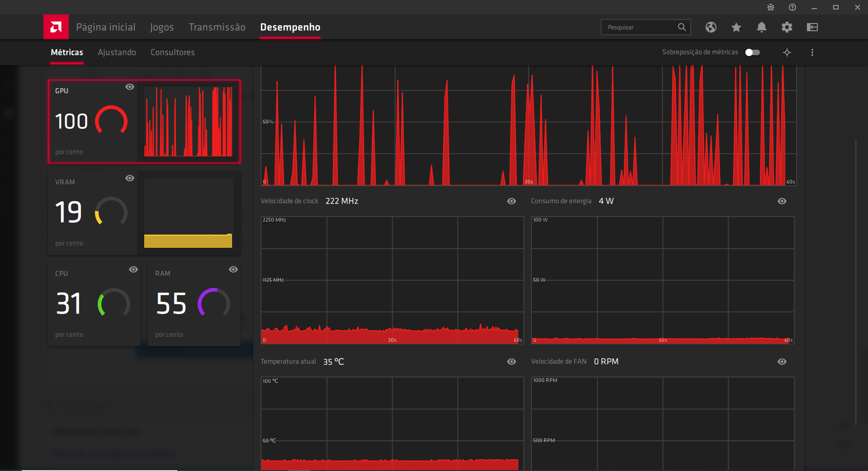Click the '4 W' power value

[x=606, y=201]
